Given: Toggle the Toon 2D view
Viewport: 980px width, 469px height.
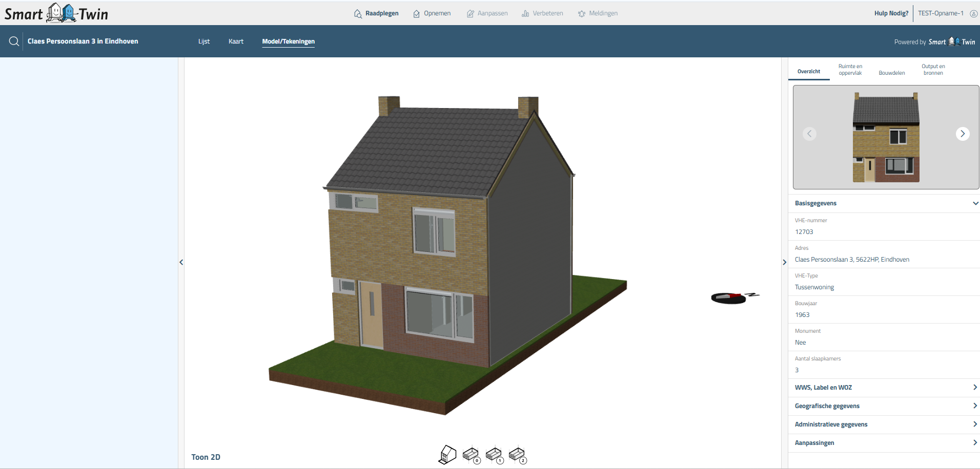Looking at the screenshot, I should click(206, 457).
